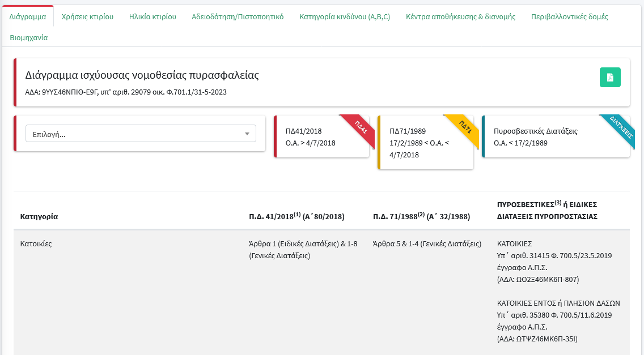
Task: Switch to Κέντρα αποθήκευσης & διανομής tab
Action: point(460,16)
